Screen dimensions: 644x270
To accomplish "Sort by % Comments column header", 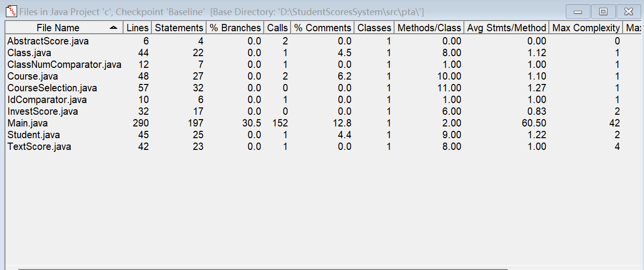I will click(x=322, y=28).
